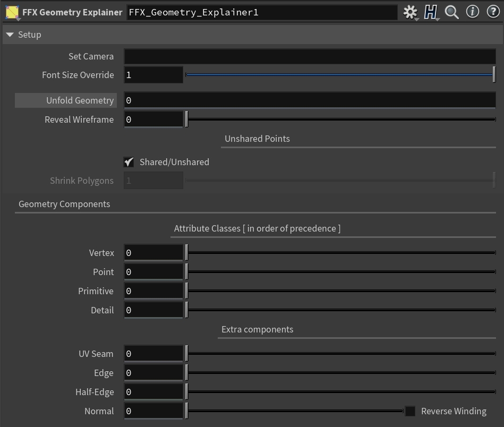Click the Half-Edge slider track
This screenshot has width=504, height=427.
pyautogui.click(x=340, y=391)
